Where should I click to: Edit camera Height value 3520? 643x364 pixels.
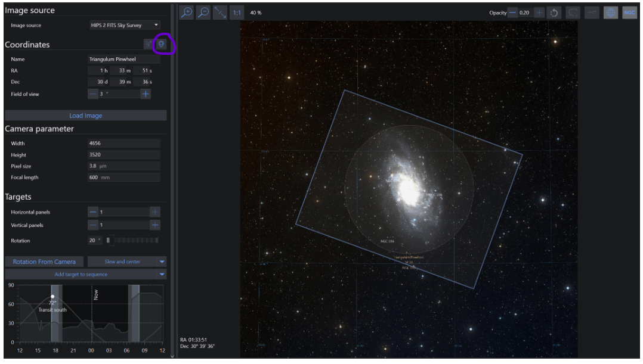pos(124,154)
